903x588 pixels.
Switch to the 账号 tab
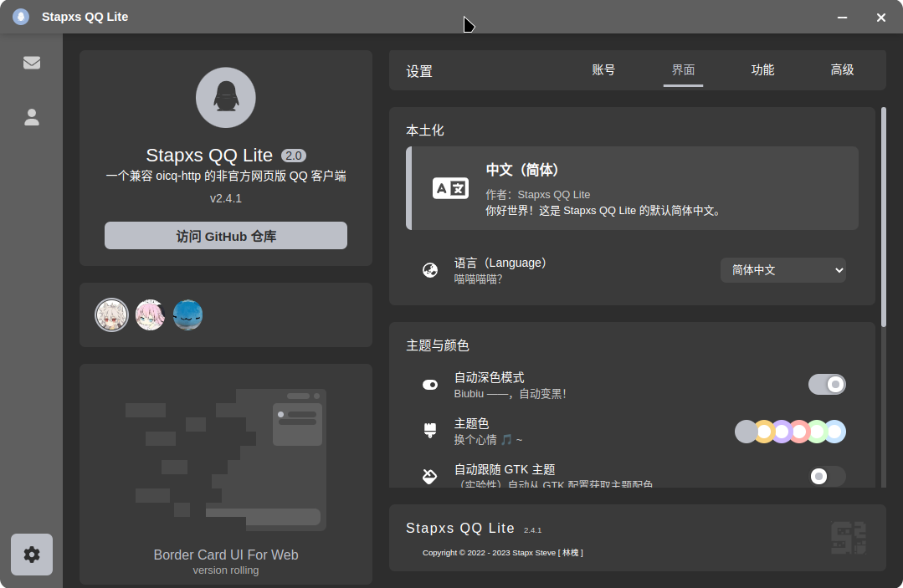point(603,70)
